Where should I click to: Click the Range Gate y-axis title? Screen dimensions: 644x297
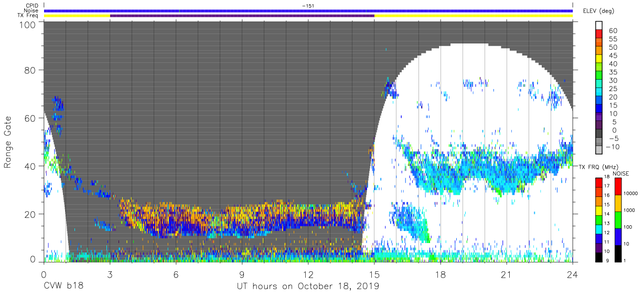[8, 142]
